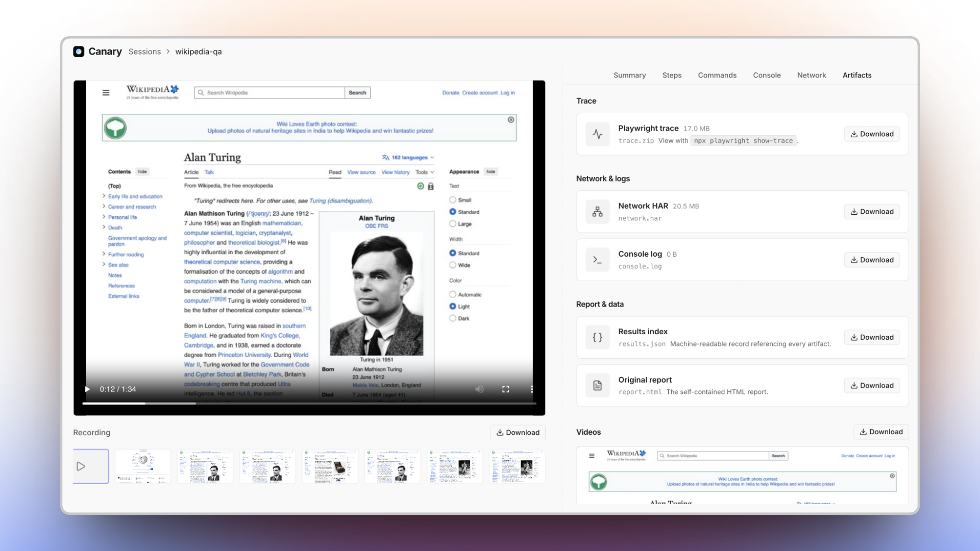Screen dimensions: 980x551
Task: Click the Results index braces icon
Action: point(598,337)
